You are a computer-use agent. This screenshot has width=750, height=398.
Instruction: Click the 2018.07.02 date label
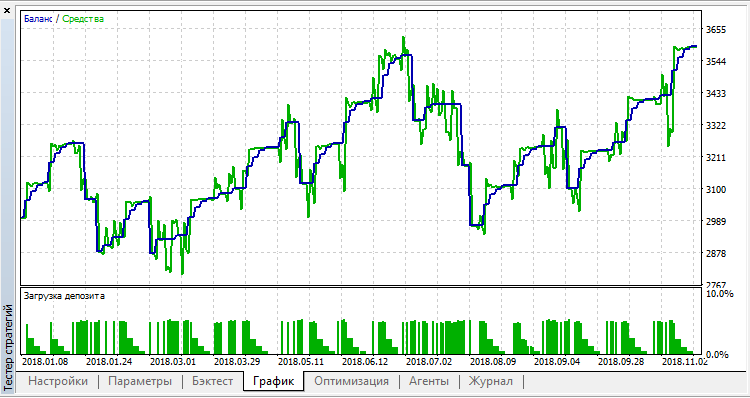[430, 362]
